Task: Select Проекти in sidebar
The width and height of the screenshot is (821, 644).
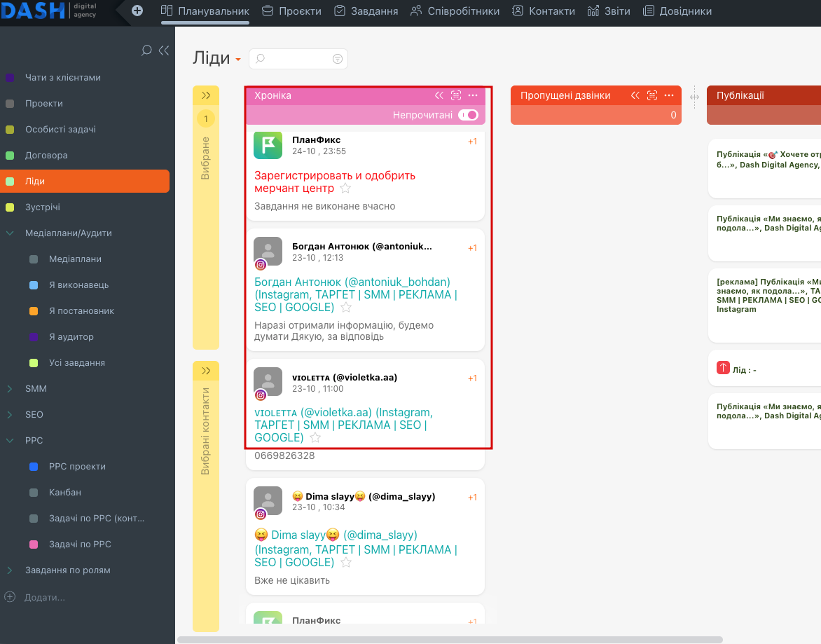Action: tap(44, 104)
